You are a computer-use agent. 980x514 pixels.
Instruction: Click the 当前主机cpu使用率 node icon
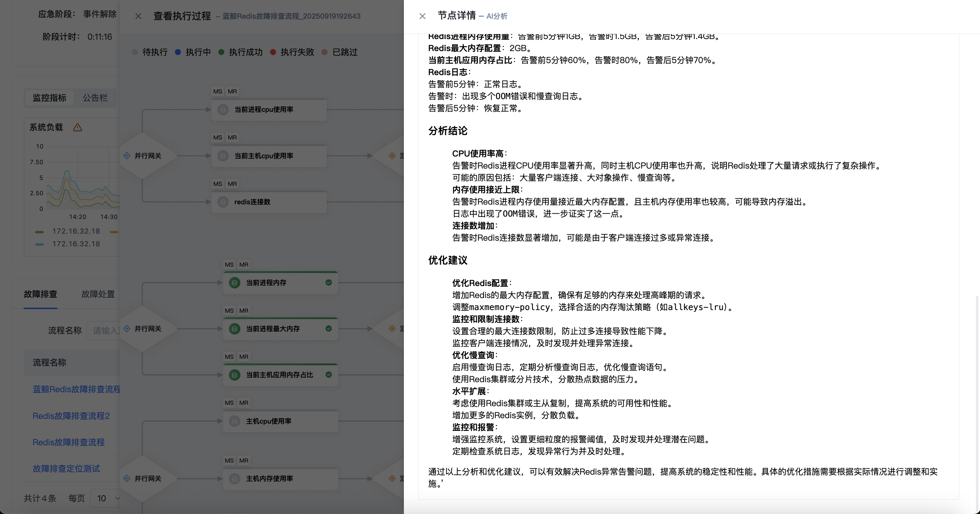[223, 156]
